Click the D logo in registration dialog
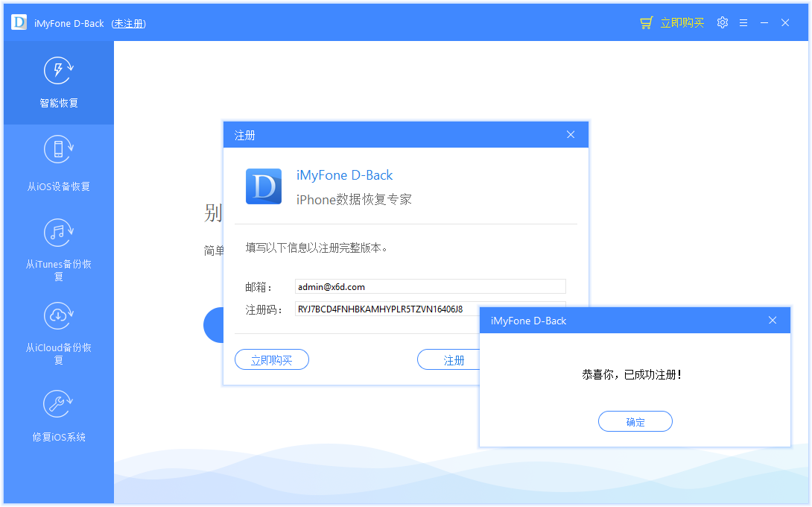This screenshot has height=507, width=812. 264,186
